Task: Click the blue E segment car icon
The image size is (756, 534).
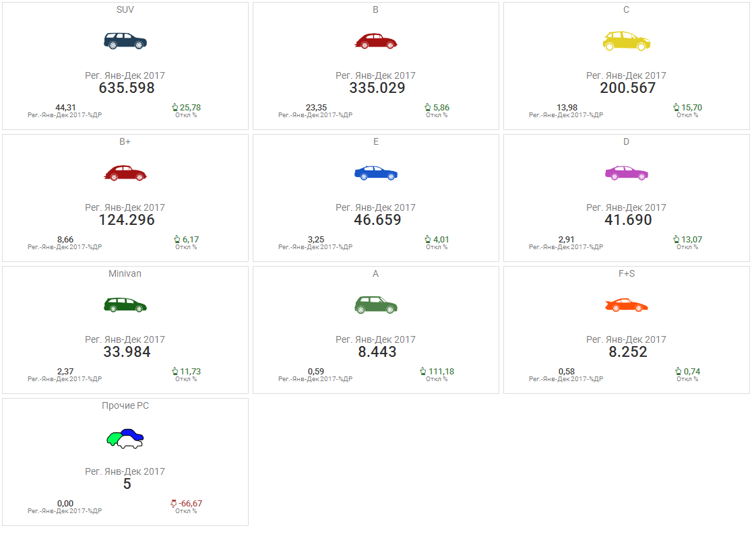Action: [x=376, y=172]
